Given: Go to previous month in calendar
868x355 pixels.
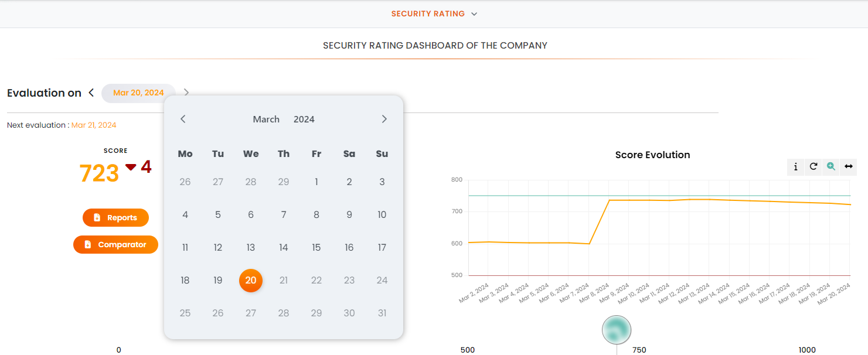Looking at the screenshot, I should pyautogui.click(x=183, y=119).
